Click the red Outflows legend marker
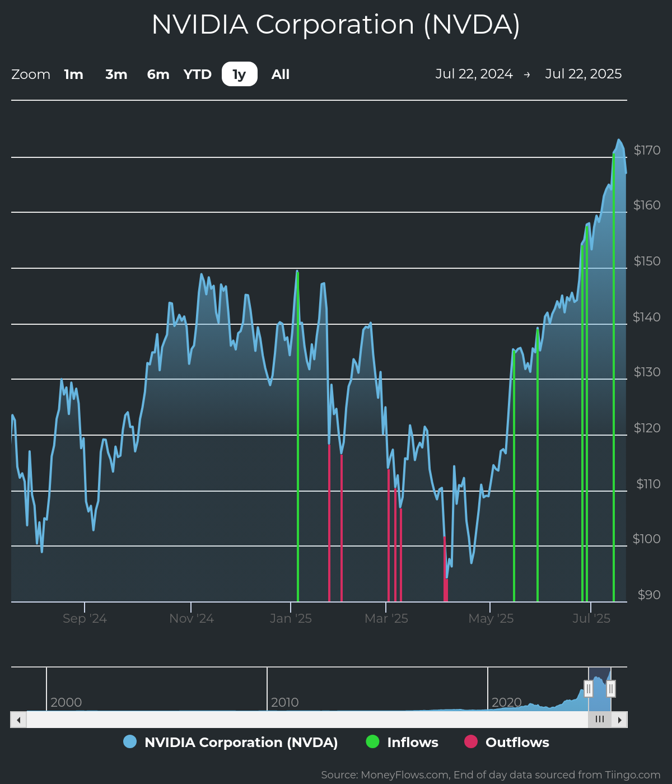The image size is (672, 784). (471, 741)
